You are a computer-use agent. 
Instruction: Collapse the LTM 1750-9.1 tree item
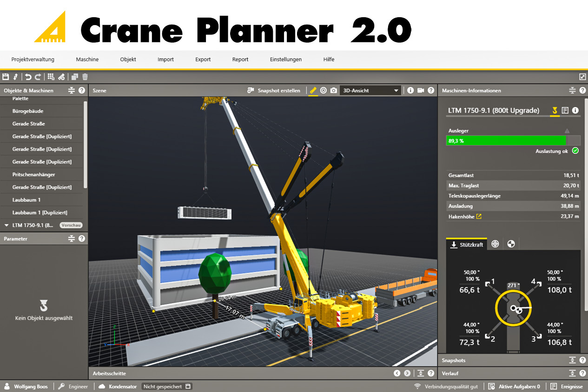tap(6, 225)
